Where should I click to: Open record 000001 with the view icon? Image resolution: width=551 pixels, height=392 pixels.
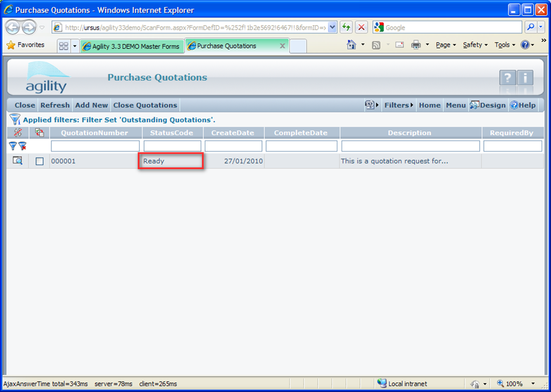18,161
